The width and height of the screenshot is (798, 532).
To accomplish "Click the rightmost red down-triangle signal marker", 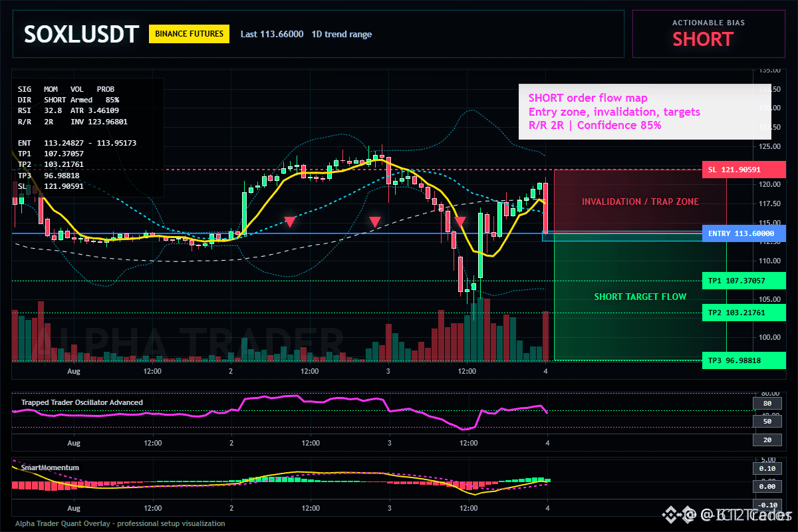I will (460, 221).
